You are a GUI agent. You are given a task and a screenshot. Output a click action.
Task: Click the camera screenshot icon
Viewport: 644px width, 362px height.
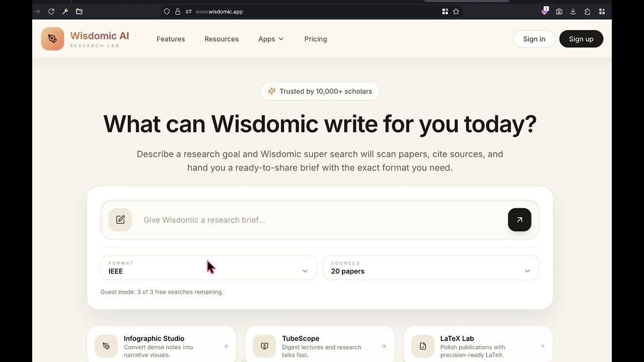click(559, 11)
